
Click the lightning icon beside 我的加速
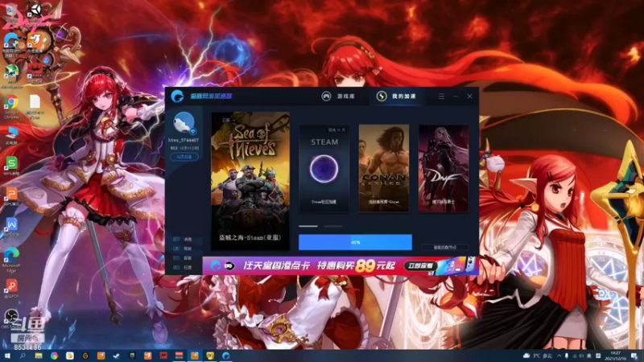coord(382,96)
